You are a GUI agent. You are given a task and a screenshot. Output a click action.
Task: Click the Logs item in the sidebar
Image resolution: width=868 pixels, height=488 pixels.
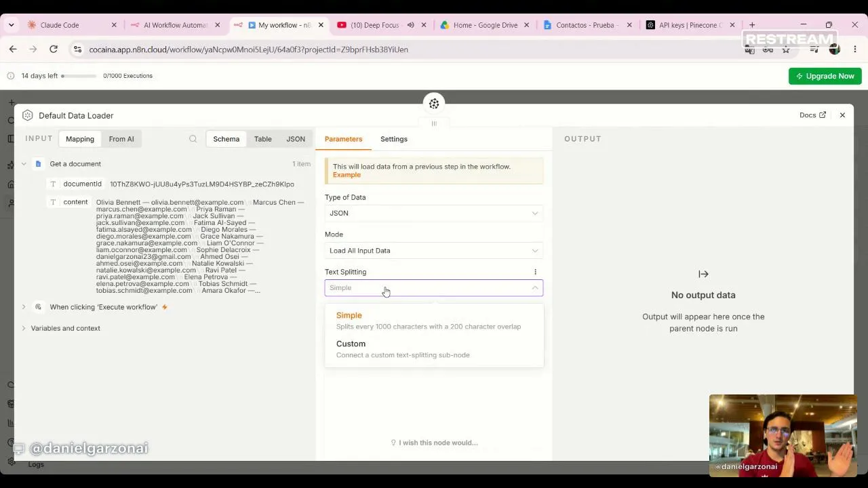[x=36, y=464]
